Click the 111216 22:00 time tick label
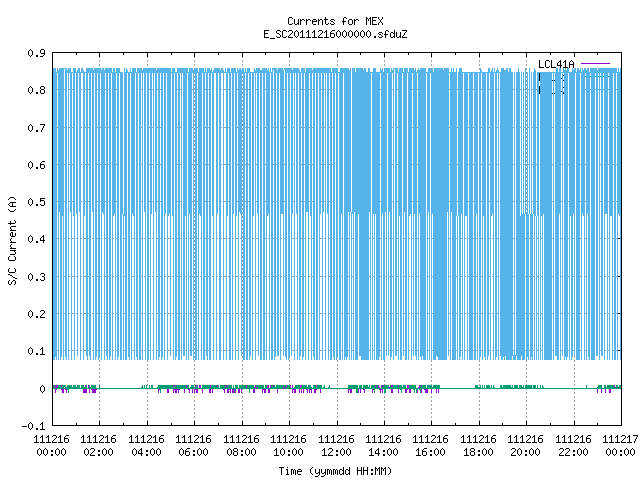Screen dimensions: 640x480 point(573,446)
